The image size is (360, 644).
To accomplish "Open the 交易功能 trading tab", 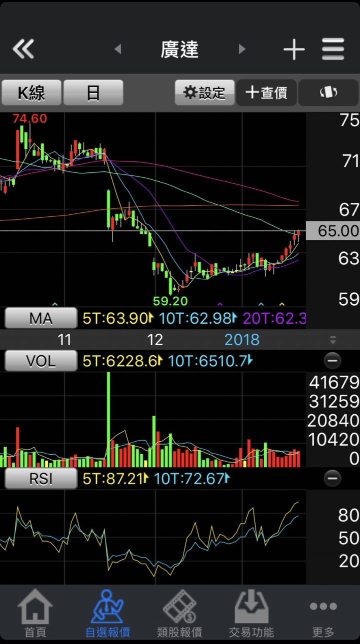I will 251,614.
